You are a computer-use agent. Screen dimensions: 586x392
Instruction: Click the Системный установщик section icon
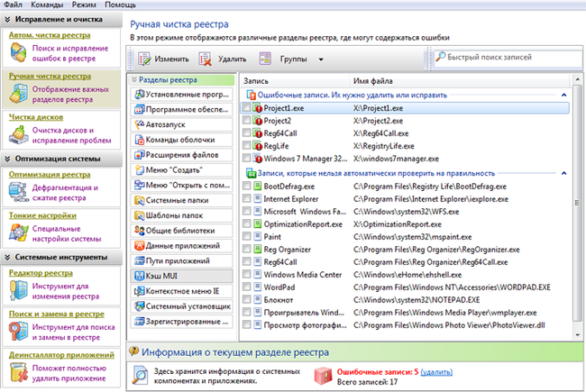coord(140,306)
